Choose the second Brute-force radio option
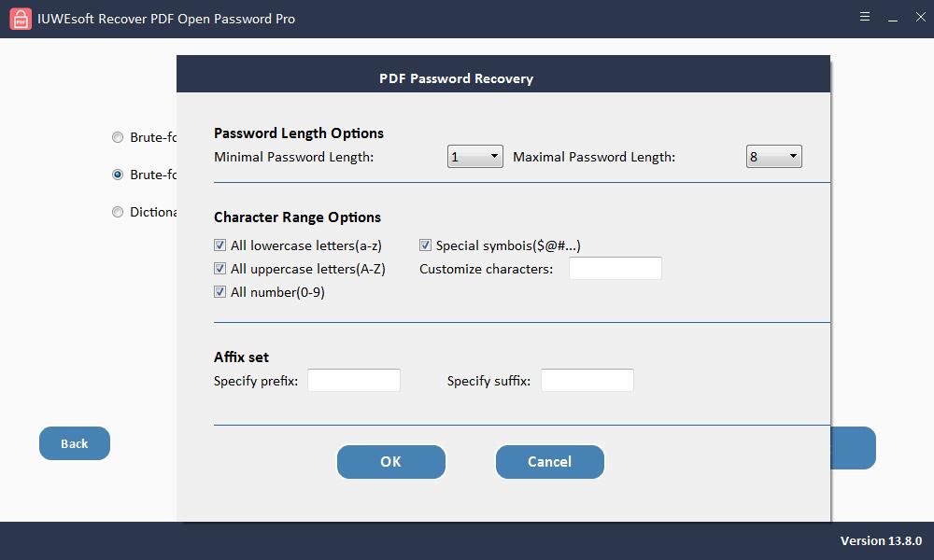934x560 pixels. click(118, 175)
